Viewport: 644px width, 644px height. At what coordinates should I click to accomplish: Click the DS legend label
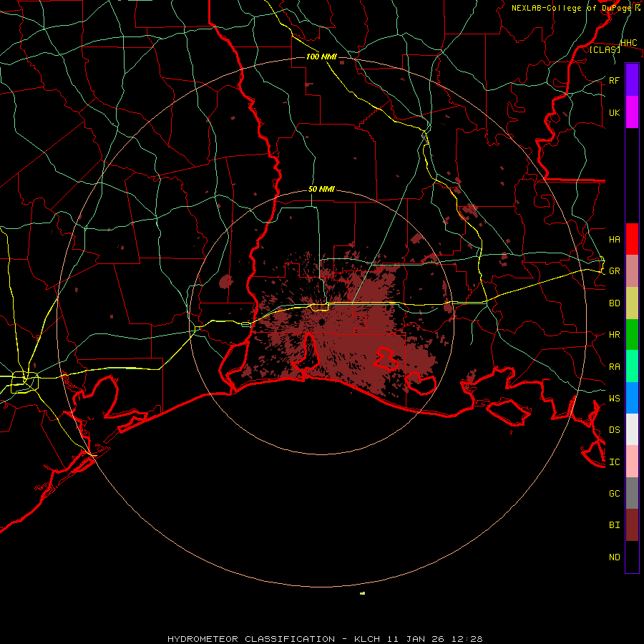coord(614,429)
